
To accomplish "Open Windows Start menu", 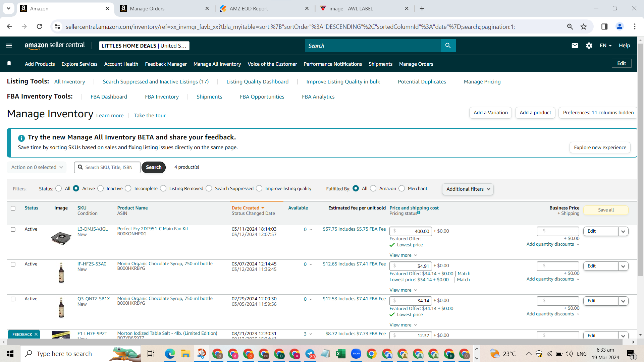I will point(10,354).
